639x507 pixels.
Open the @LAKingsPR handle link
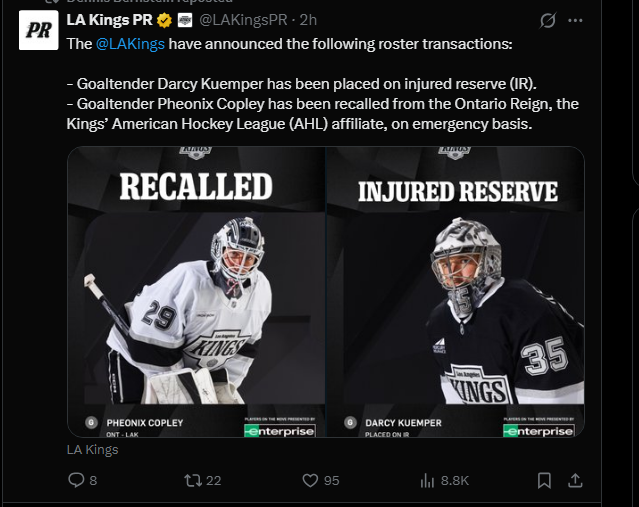click(242, 20)
